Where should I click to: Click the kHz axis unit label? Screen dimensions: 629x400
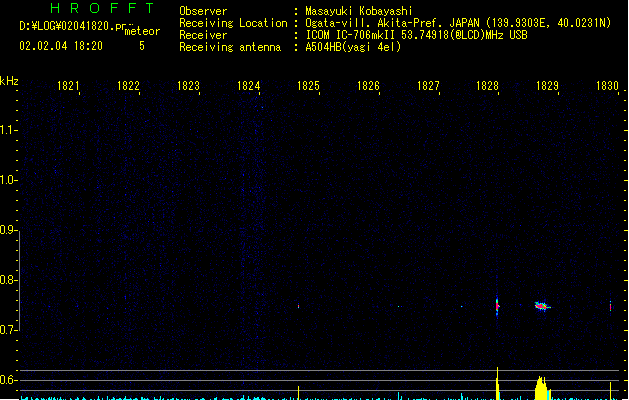(9, 81)
